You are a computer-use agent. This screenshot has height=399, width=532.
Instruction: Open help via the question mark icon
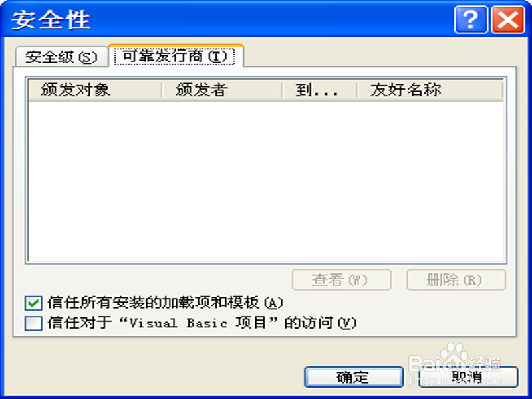point(471,20)
